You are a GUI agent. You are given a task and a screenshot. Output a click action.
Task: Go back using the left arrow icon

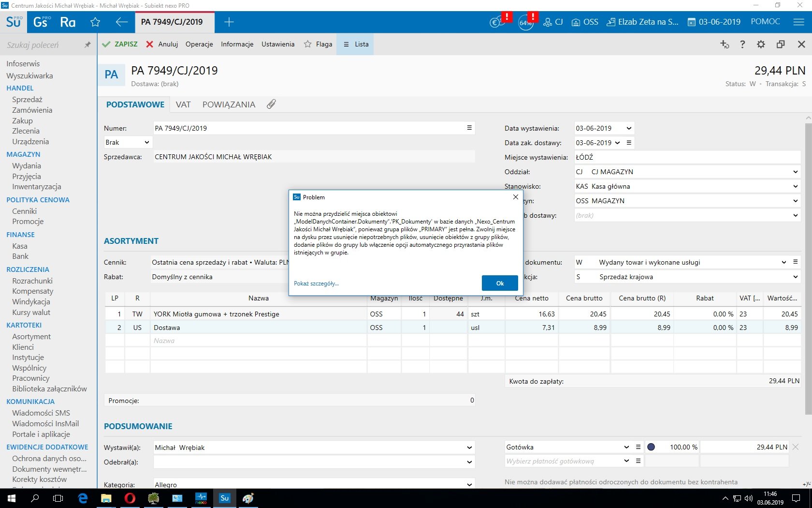[x=121, y=22]
